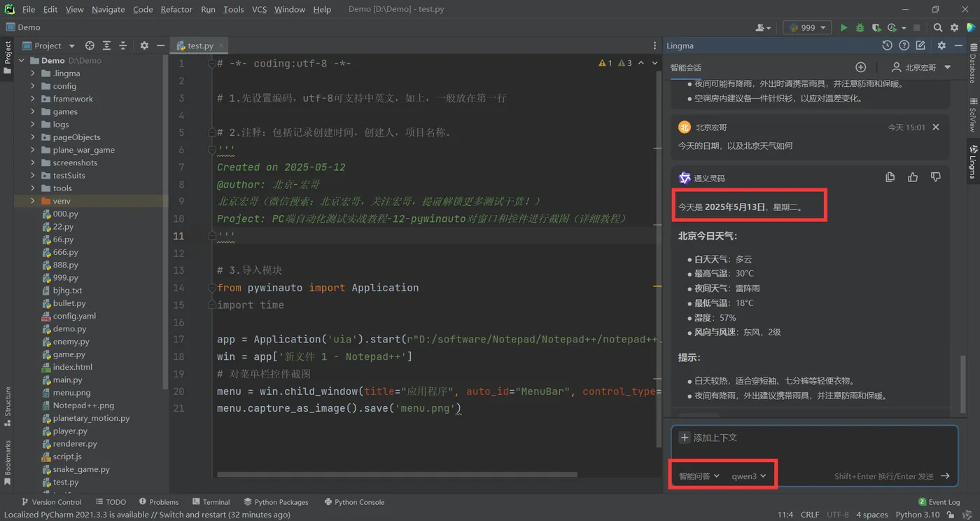Run the 999 configuration with green play button
Image resolution: width=980 pixels, height=521 pixels.
[x=843, y=27]
